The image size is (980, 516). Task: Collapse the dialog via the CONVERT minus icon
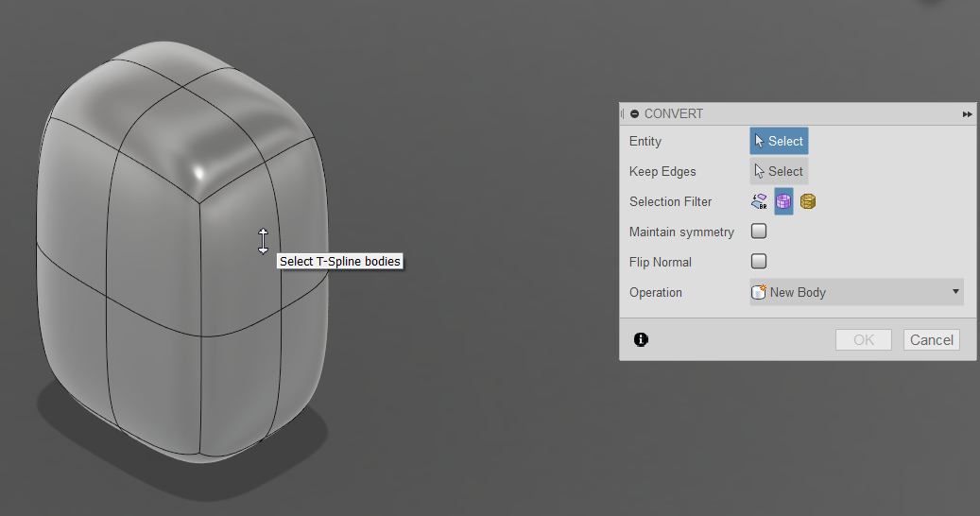(x=634, y=113)
